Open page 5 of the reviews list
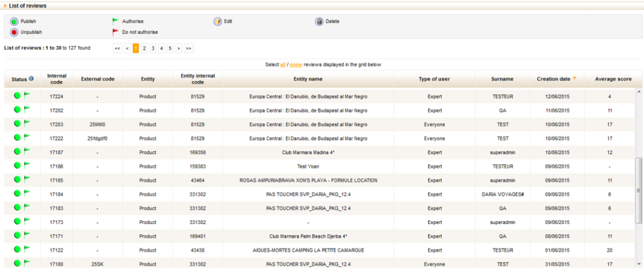Image resolution: width=644 pixels, height=270 pixels. point(170,48)
